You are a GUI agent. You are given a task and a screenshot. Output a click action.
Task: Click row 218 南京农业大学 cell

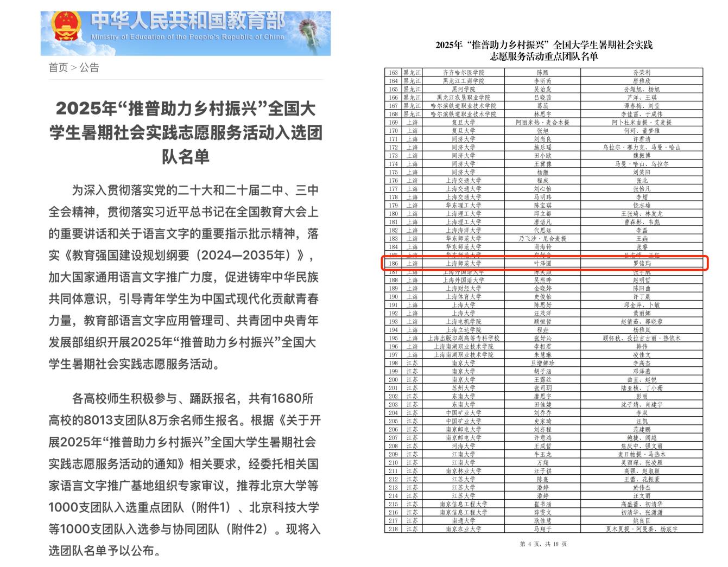[x=463, y=528]
